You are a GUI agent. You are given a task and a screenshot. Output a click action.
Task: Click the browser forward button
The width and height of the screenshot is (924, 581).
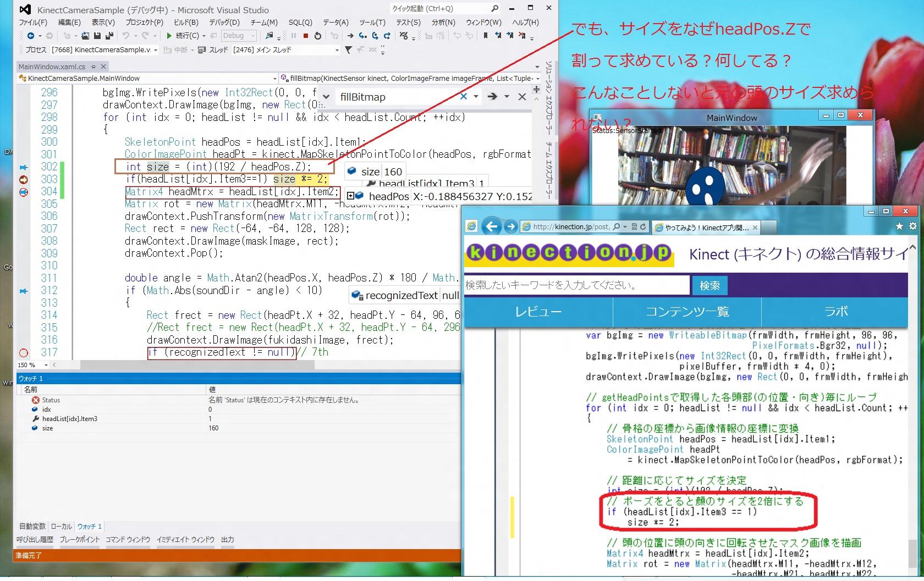[x=511, y=226]
